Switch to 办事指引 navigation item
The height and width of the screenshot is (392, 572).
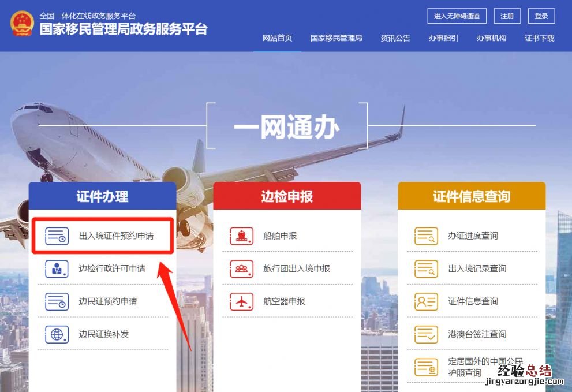pyautogui.click(x=443, y=38)
